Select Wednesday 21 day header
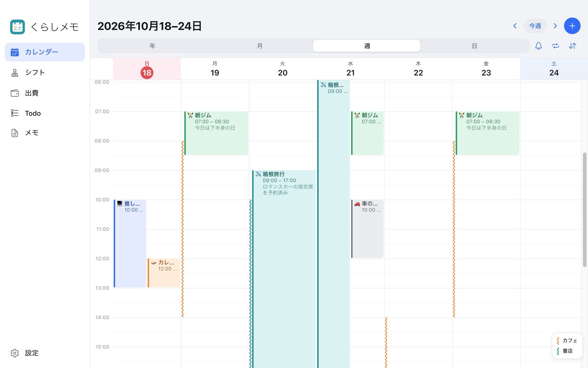The width and height of the screenshot is (588, 368). (x=351, y=69)
